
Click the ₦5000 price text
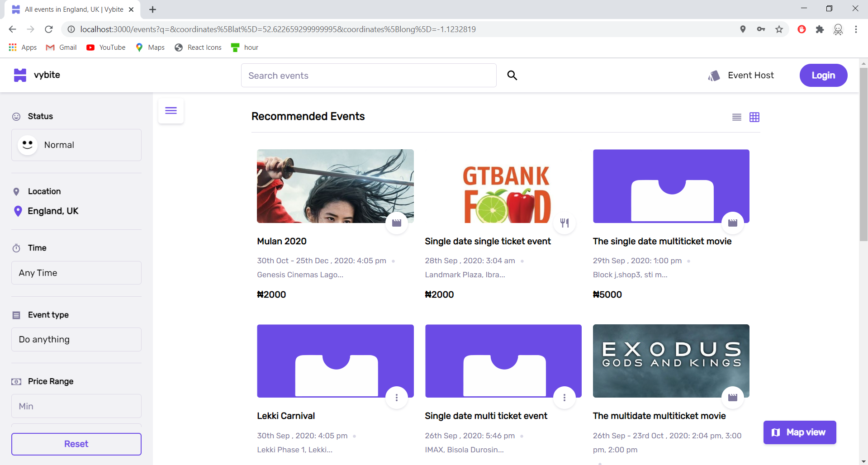[607, 294]
